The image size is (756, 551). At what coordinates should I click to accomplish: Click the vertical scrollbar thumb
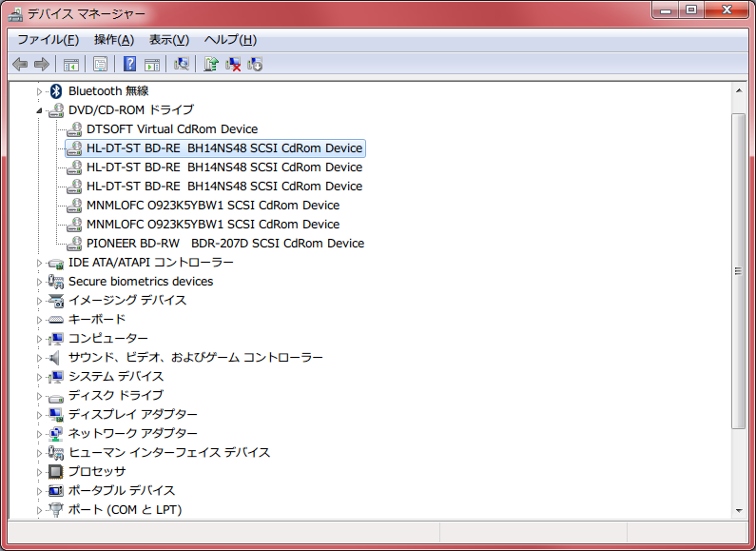[x=739, y=271]
